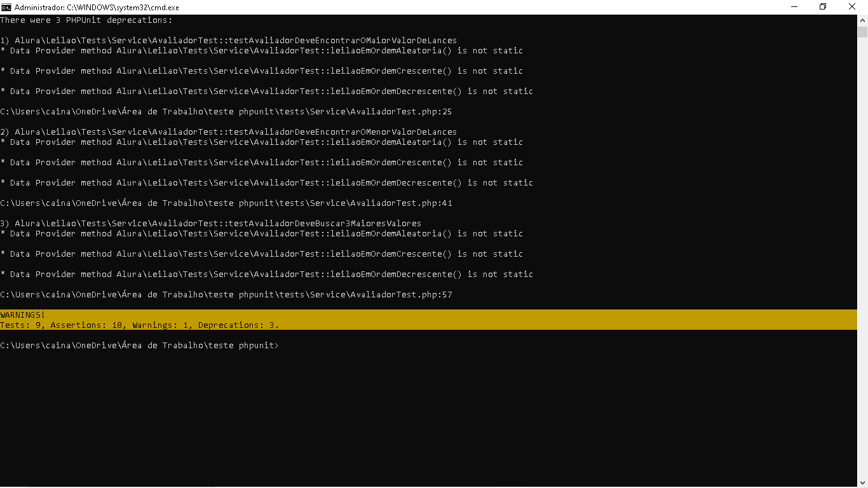This screenshot has width=868, height=488.
Task: Click the line "There were 3 PHPUnit deprecations:"
Action: [86, 20]
